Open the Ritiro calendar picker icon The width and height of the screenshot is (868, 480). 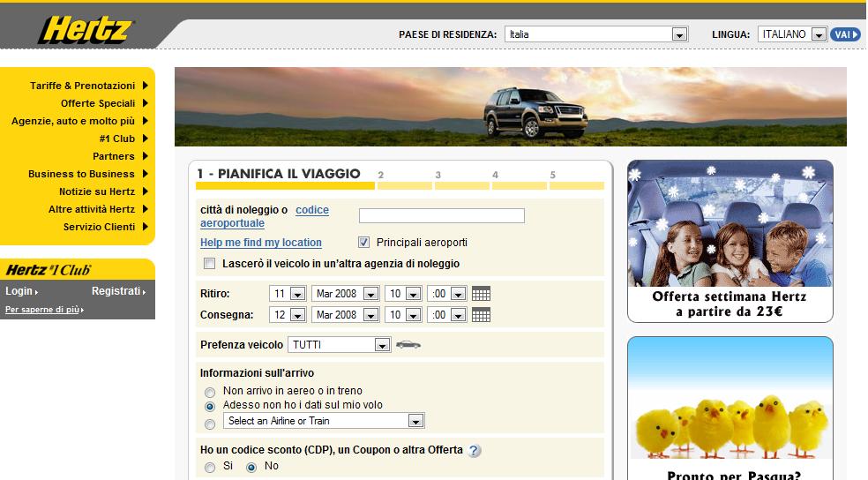[x=481, y=294]
